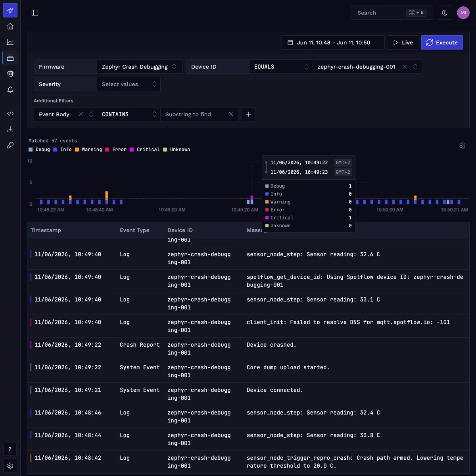476x476 pixels.
Task: Click the calendar icon in date range
Action: [290, 42]
